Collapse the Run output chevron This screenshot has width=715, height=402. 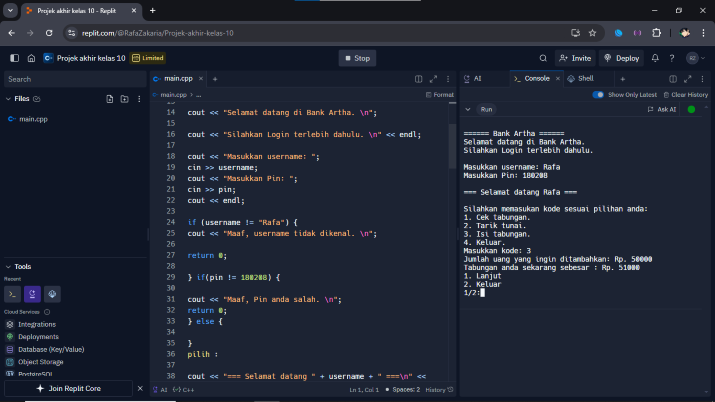(467, 109)
